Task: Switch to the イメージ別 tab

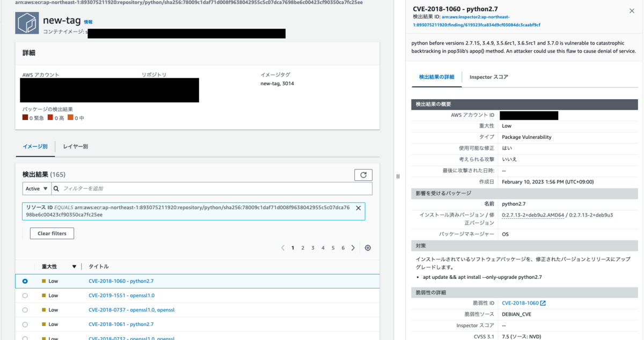Action: [x=35, y=146]
